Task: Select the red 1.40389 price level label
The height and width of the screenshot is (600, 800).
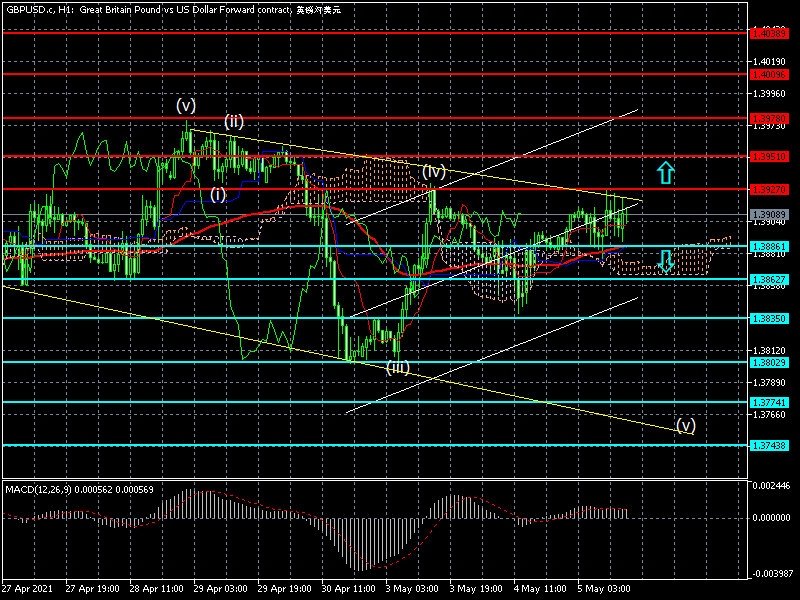Action: [769, 34]
